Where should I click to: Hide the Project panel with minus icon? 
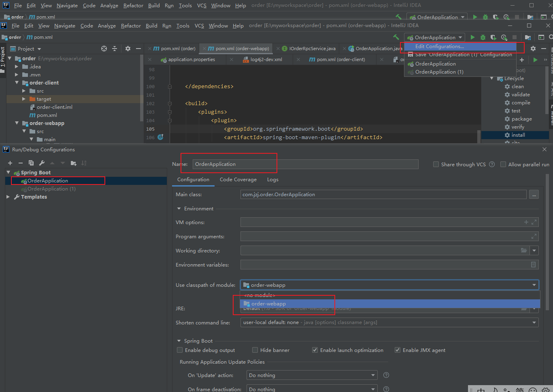(138, 49)
